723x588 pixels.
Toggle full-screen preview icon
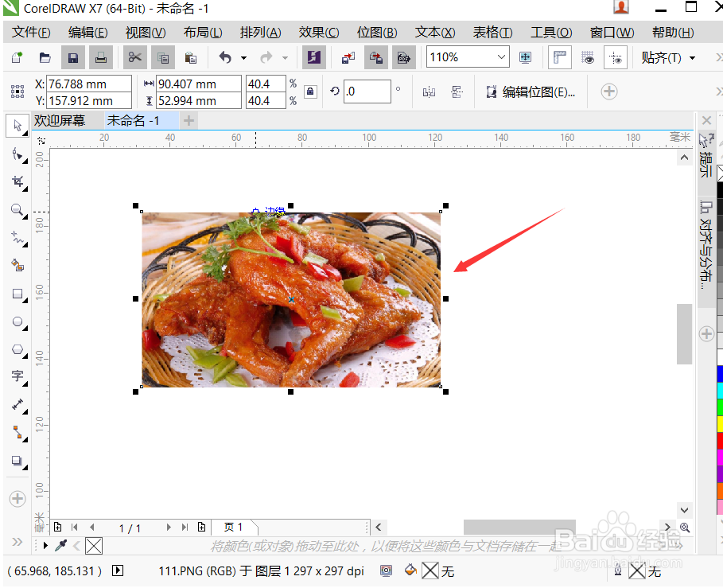click(525, 57)
